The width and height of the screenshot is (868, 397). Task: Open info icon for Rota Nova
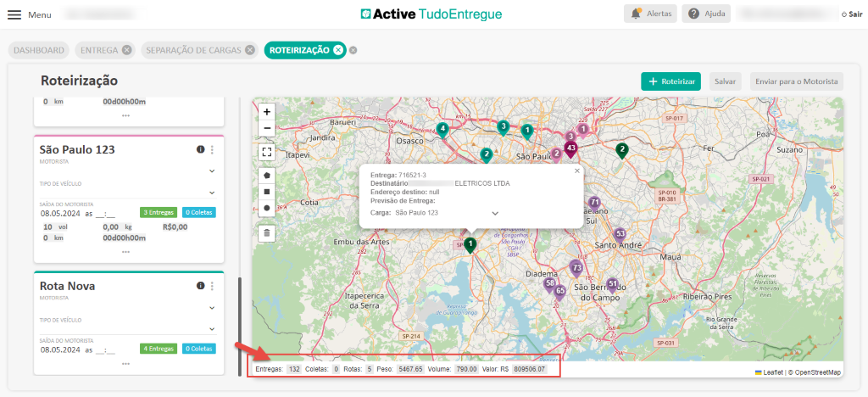click(x=200, y=286)
